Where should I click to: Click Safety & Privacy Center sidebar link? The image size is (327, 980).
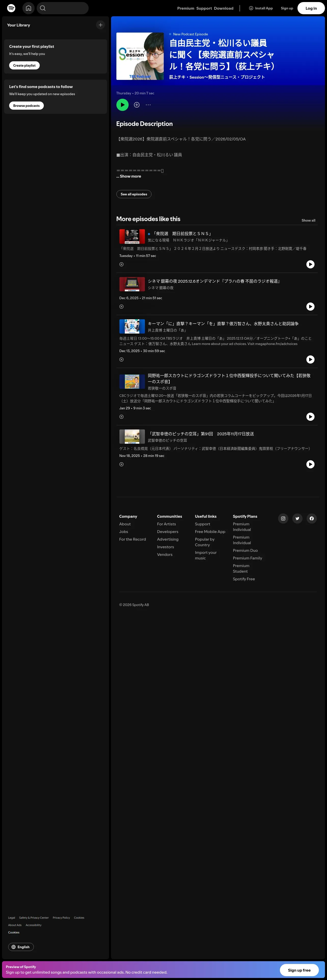34,918
